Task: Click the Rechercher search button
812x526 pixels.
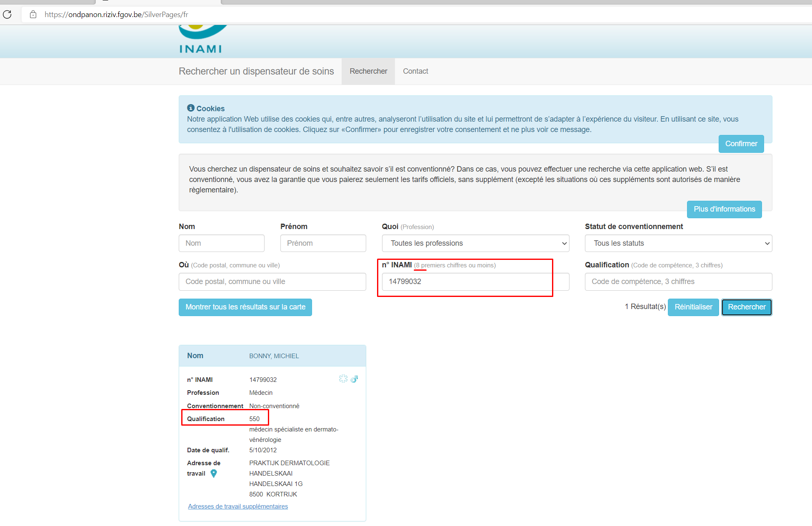Action: pyautogui.click(x=746, y=307)
